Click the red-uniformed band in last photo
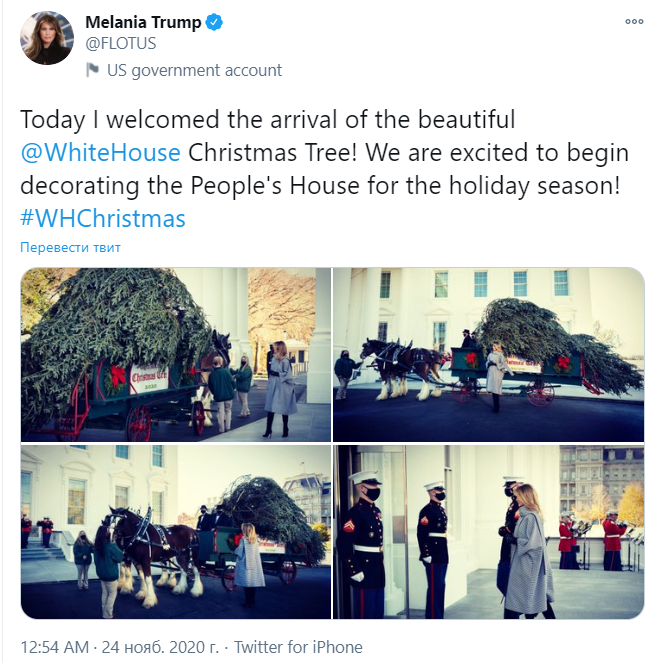Image resolution: width=659 pixels, height=663 pixels. [597, 540]
